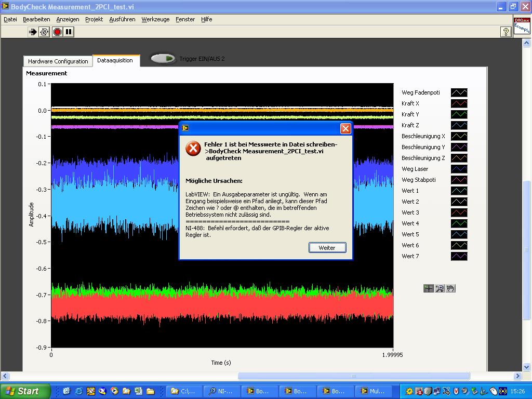The width and height of the screenshot is (532, 399).
Task: Select the graph zoom magnifier tool
Action: tap(440, 288)
